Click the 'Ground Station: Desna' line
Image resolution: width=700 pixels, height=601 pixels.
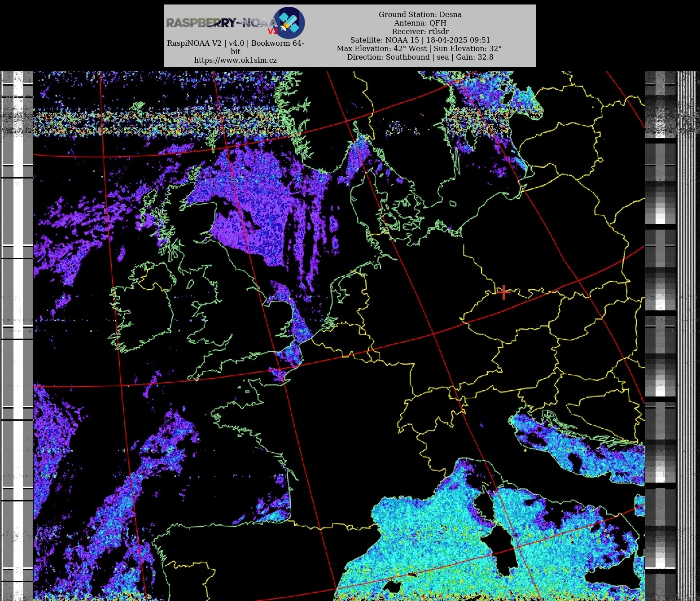(420, 14)
